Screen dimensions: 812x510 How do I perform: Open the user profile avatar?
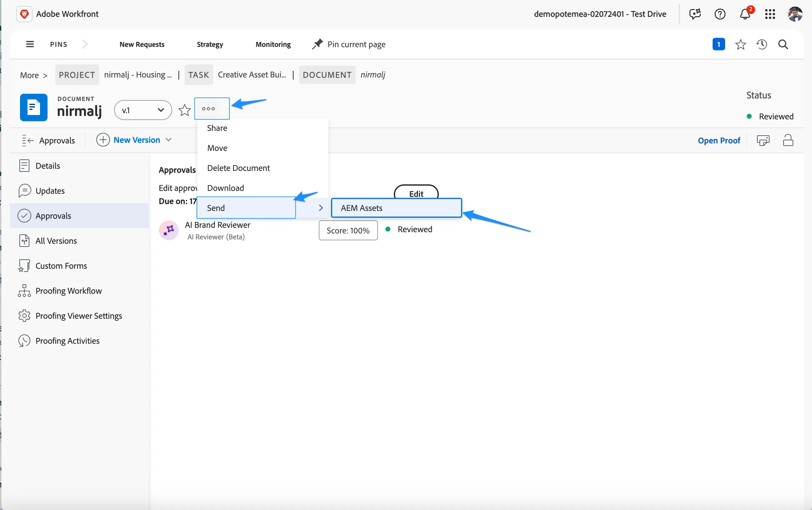(795, 14)
